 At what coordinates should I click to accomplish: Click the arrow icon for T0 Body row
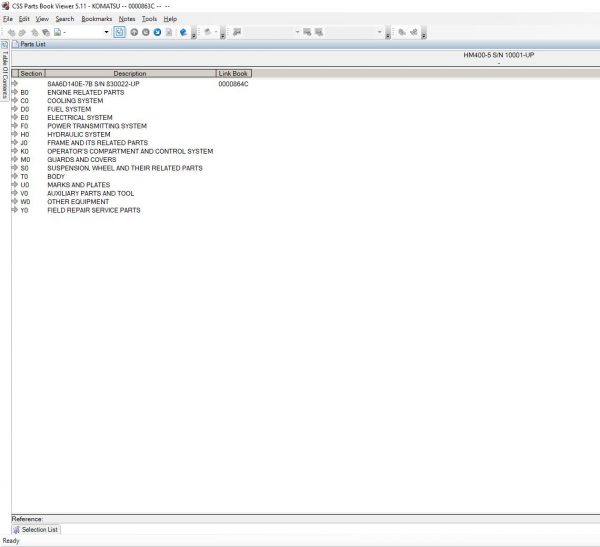(15, 176)
